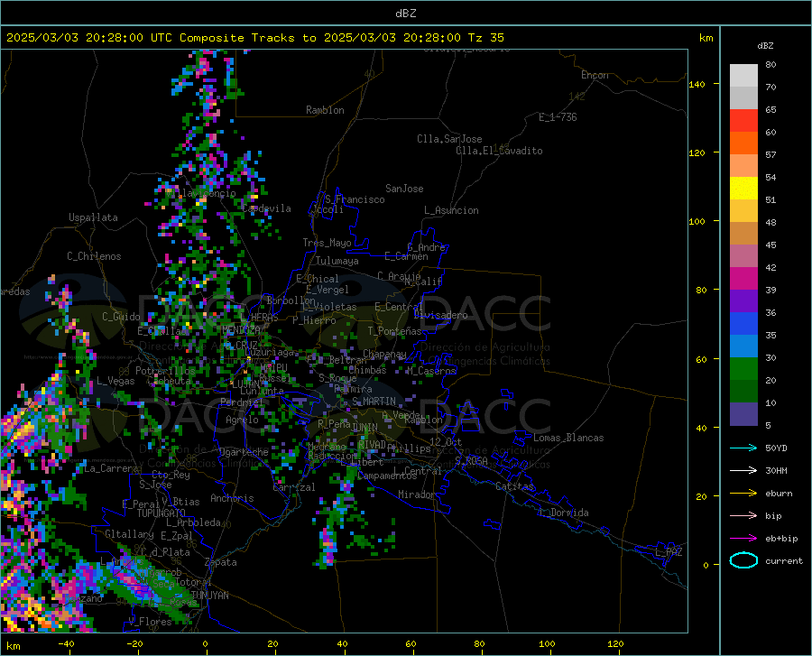Click the TUNUYAN map label
The image size is (812, 656).
[x=209, y=596]
